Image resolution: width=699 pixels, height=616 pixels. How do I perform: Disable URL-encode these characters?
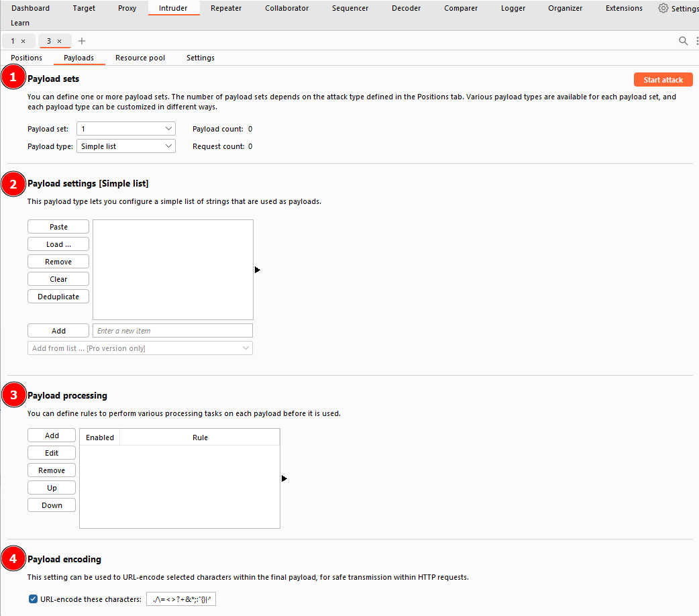coord(32,599)
